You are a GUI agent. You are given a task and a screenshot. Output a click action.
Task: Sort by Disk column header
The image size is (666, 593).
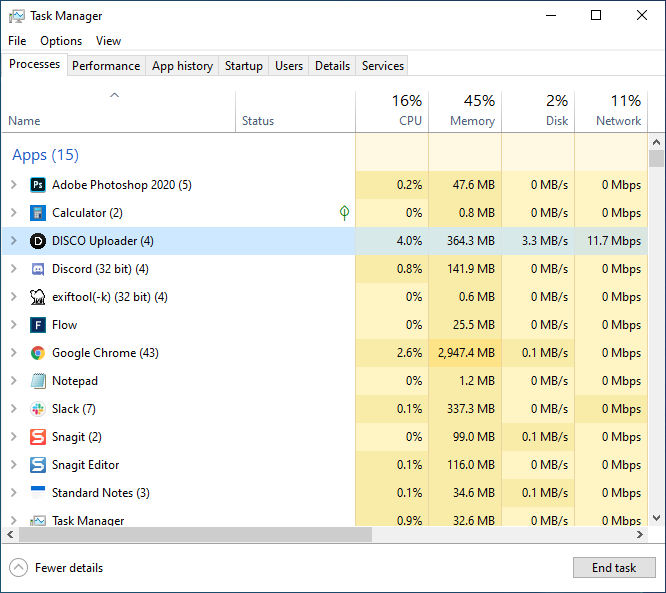coord(538,111)
